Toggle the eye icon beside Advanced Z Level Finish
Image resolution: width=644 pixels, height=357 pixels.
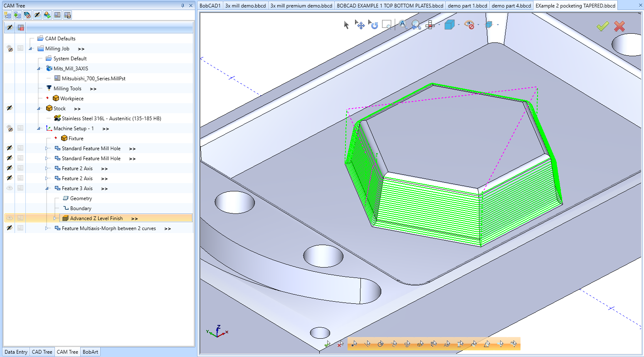tap(9, 217)
